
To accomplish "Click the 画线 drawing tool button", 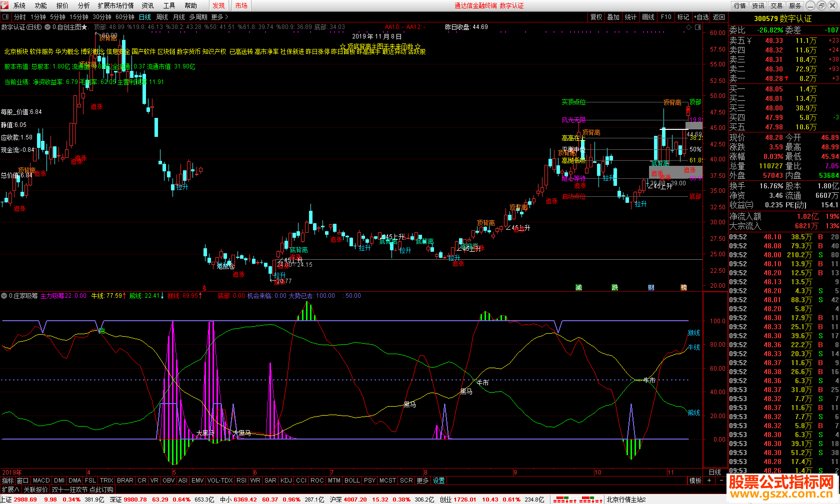I will (x=648, y=17).
